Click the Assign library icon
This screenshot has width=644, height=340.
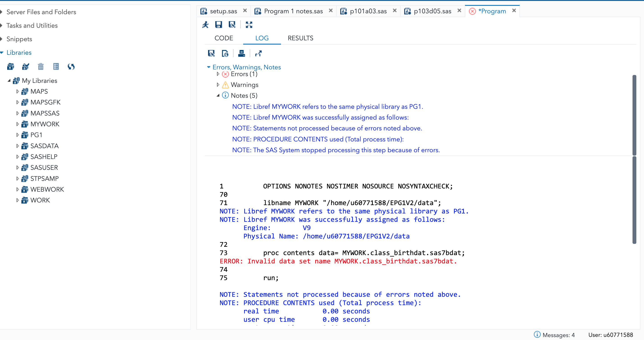tap(25, 66)
